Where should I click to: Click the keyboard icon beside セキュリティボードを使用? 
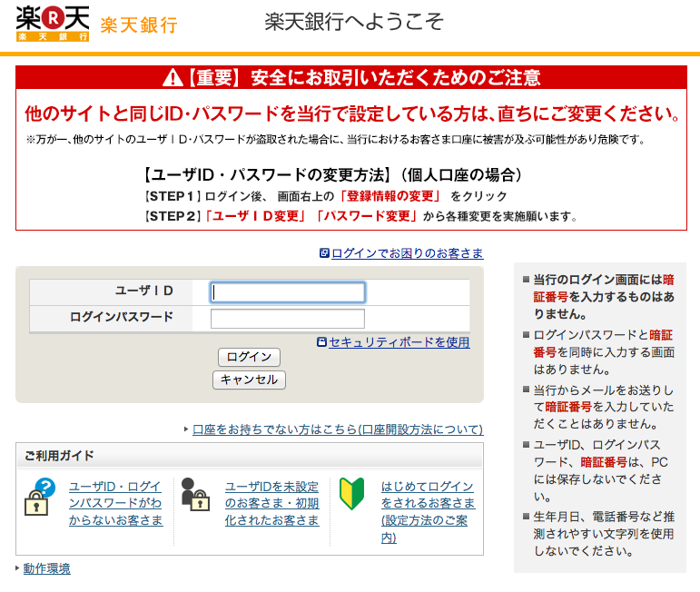coord(321,342)
